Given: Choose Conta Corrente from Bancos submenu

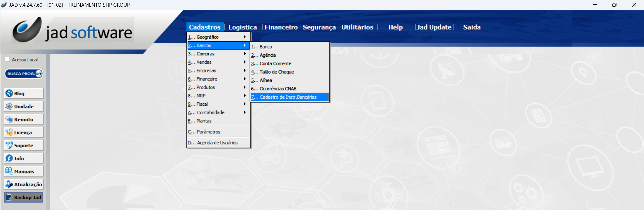Looking at the screenshot, I should click(275, 63).
